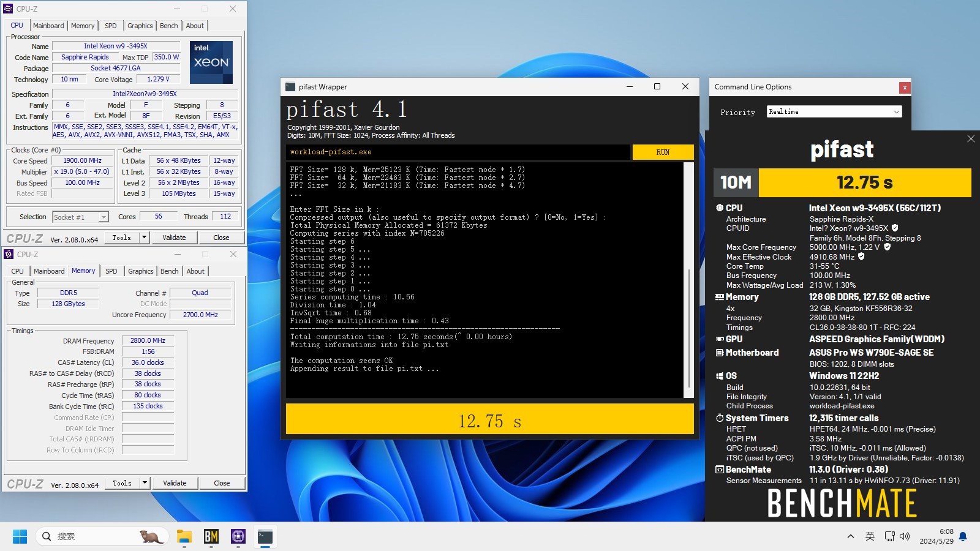Viewport: 980px width, 551px height.
Task: Open BenchMate from the taskbar
Action: point(211,537)
